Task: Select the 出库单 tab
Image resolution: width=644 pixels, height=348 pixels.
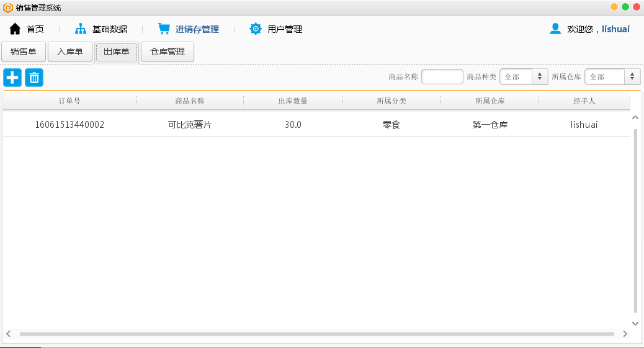Action: click(x=117, y=51)
